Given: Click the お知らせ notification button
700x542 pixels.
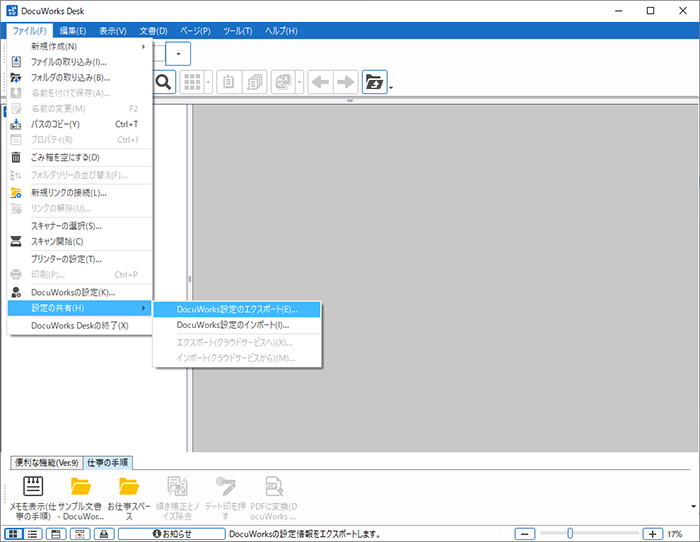Looking at the screenshot, I should point(172,534).
